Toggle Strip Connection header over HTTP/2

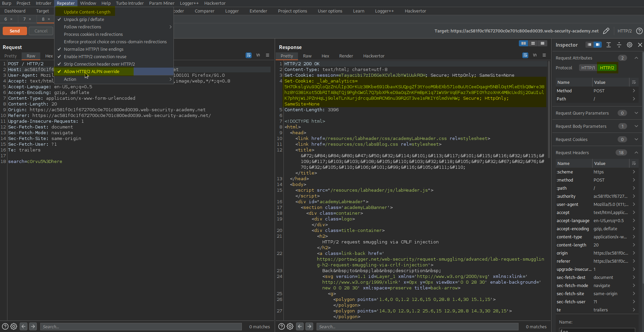tap(114, 64)
